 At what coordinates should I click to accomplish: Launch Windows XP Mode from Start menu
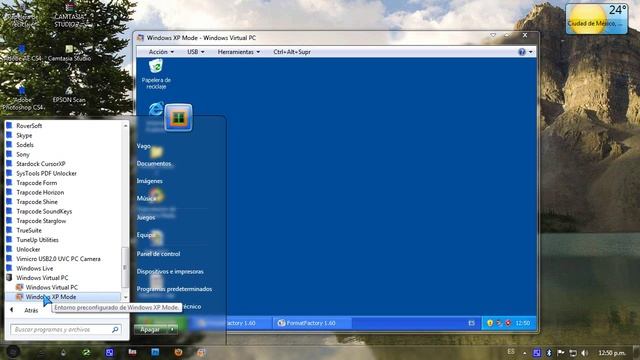63,297
